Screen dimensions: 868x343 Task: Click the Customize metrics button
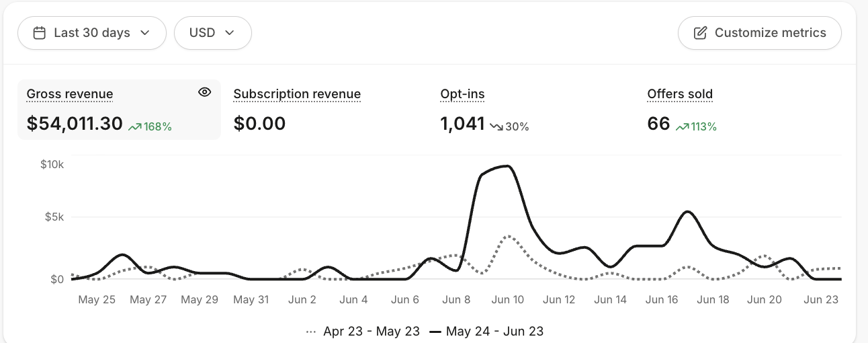point(759,33)
